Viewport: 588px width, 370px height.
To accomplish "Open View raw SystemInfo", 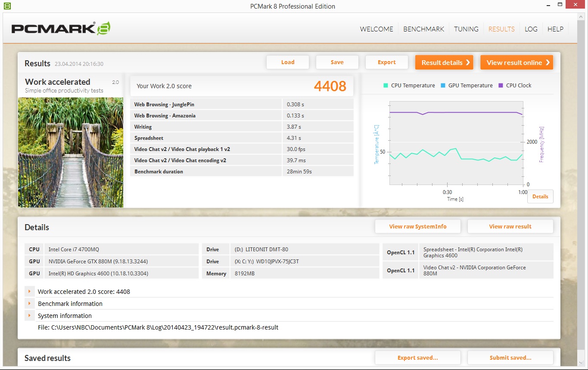I will (418, 226).
